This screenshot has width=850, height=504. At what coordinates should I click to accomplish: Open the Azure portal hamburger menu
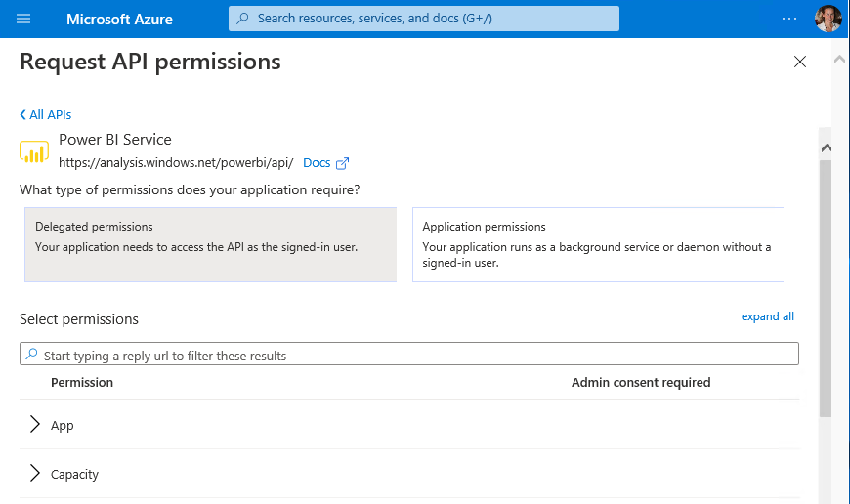tap(23, 19)
